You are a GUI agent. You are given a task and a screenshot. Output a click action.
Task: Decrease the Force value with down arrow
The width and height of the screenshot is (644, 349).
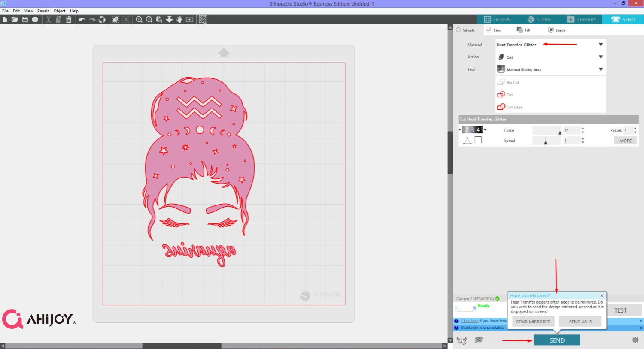(583, 132)
